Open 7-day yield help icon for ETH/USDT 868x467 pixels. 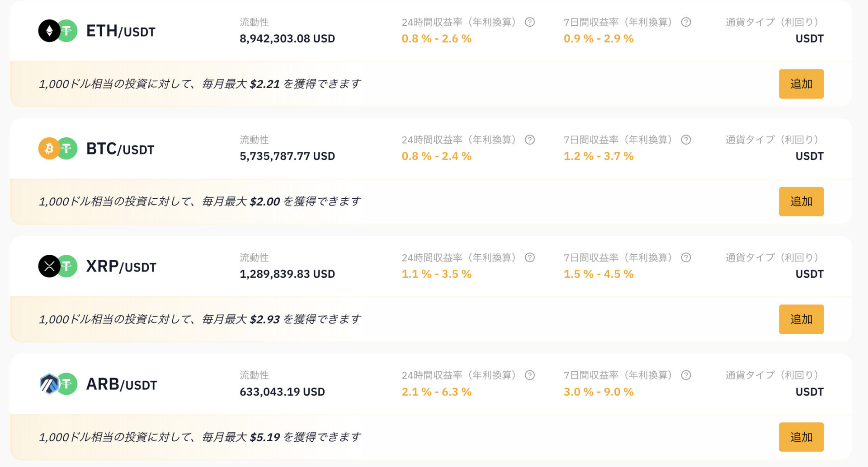tap(686, 22)
